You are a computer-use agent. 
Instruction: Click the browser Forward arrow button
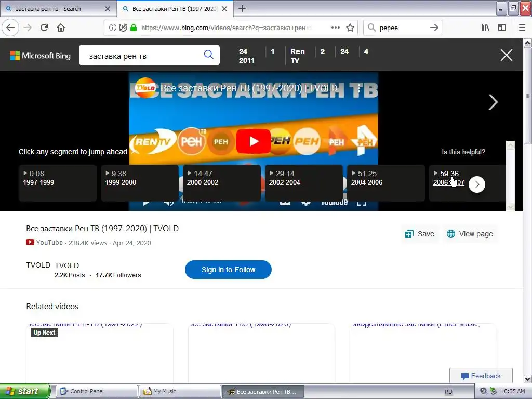[28, 28]
